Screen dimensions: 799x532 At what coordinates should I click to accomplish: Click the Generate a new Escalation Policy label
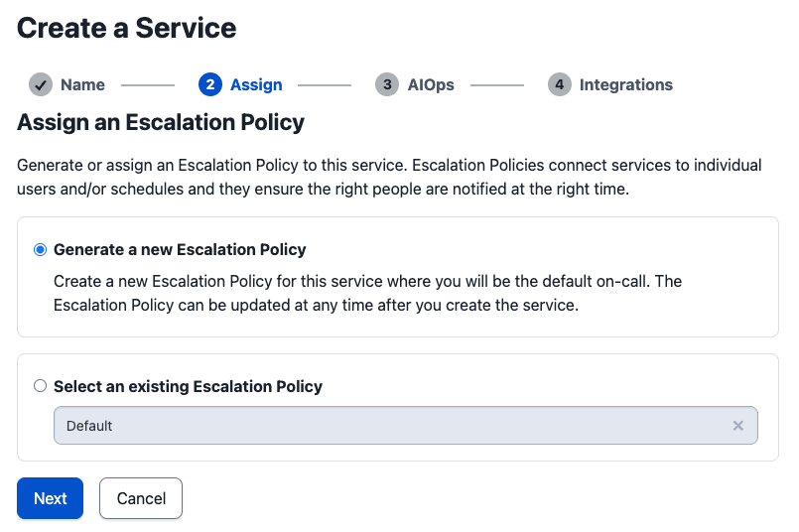180,249
